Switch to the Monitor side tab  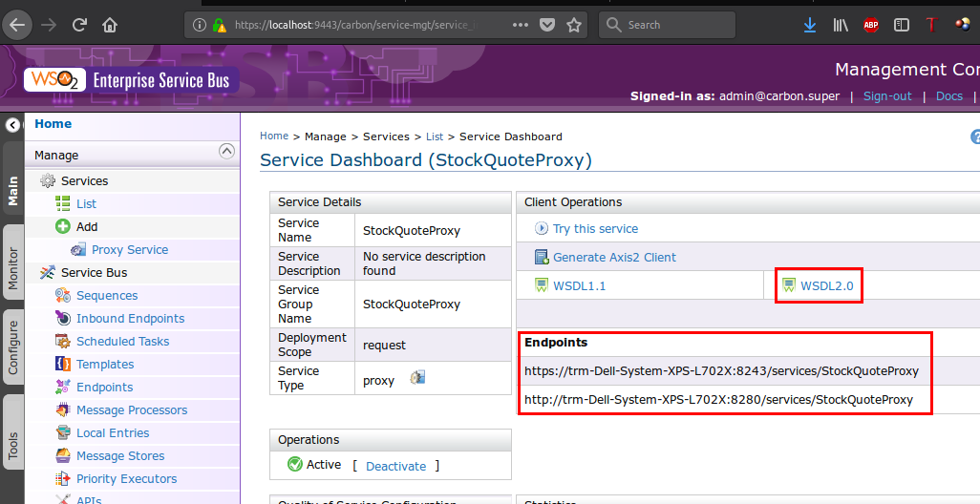pos(13,269)
